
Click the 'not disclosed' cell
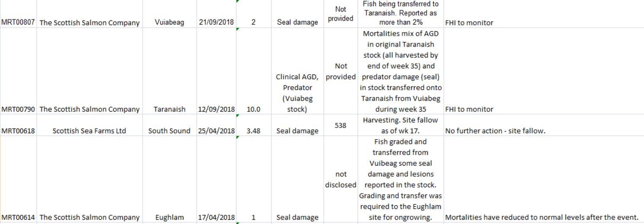(x=340, y=179)
